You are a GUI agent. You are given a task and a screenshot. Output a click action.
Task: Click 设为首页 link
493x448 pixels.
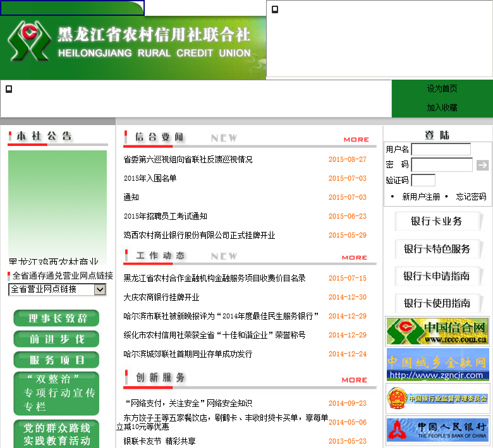[442, 88]
